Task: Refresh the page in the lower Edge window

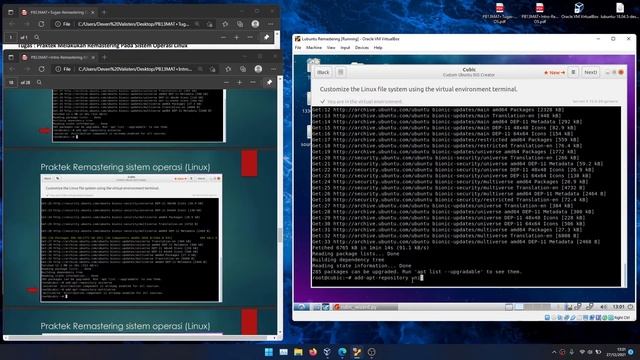Action: 41,69
